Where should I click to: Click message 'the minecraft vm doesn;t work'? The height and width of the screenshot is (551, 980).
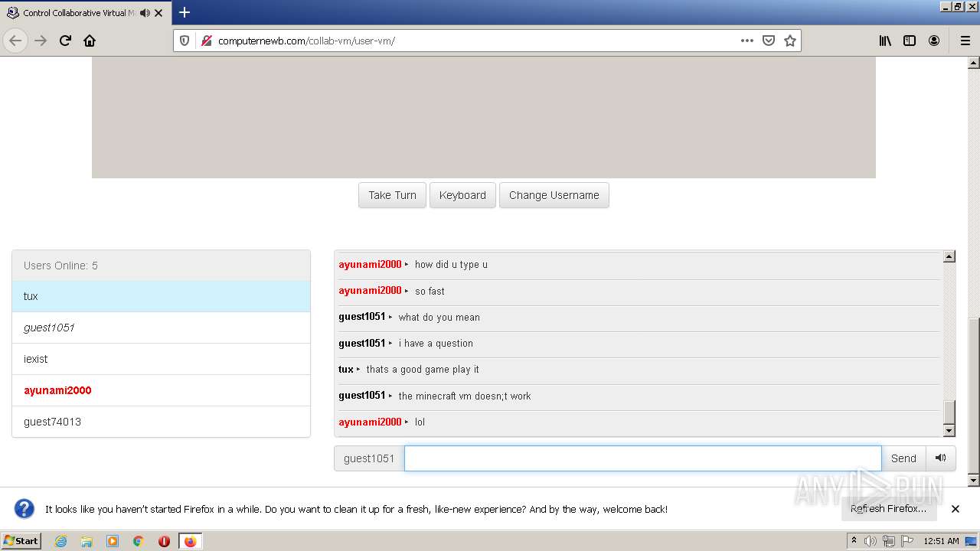coord(464,396)
